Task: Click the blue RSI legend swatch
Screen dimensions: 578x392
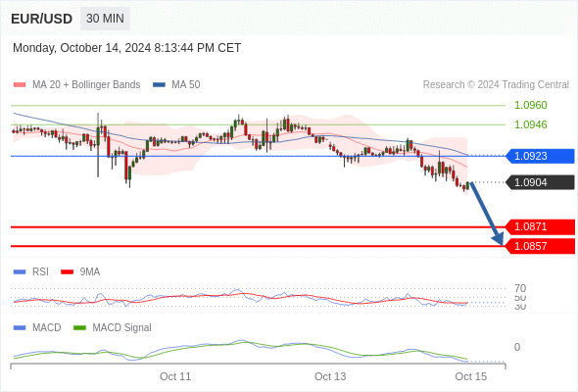Action: [20, 272]
